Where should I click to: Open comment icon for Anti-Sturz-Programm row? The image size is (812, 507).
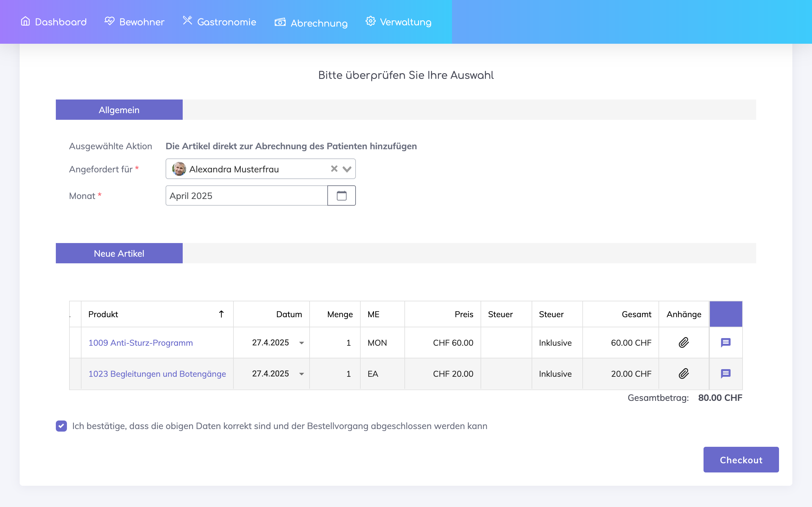coord(725,342)
